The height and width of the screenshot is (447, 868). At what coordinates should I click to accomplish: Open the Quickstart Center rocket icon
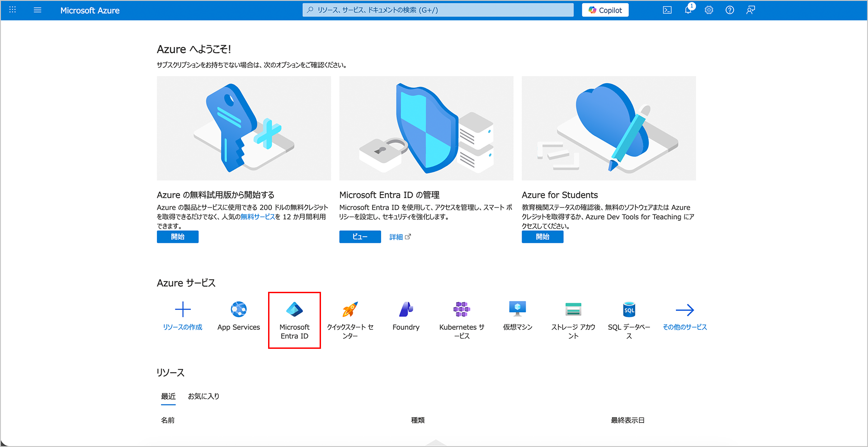(350, 310)
